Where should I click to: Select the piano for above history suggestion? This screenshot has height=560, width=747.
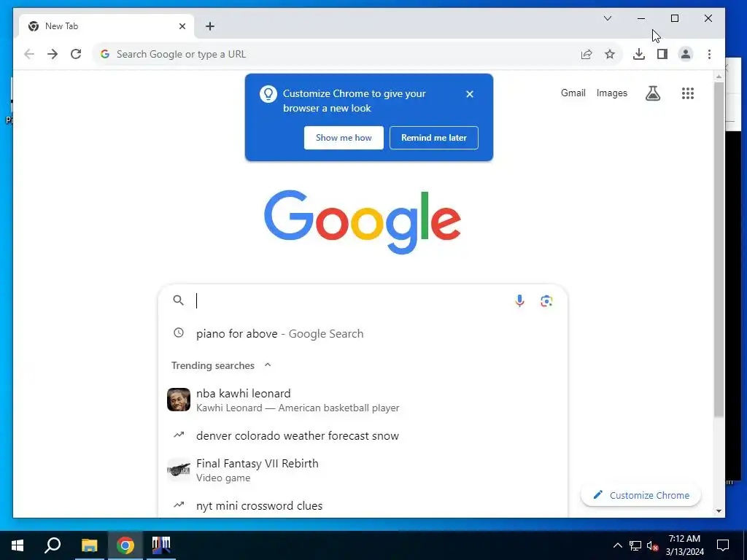point(363,333)
